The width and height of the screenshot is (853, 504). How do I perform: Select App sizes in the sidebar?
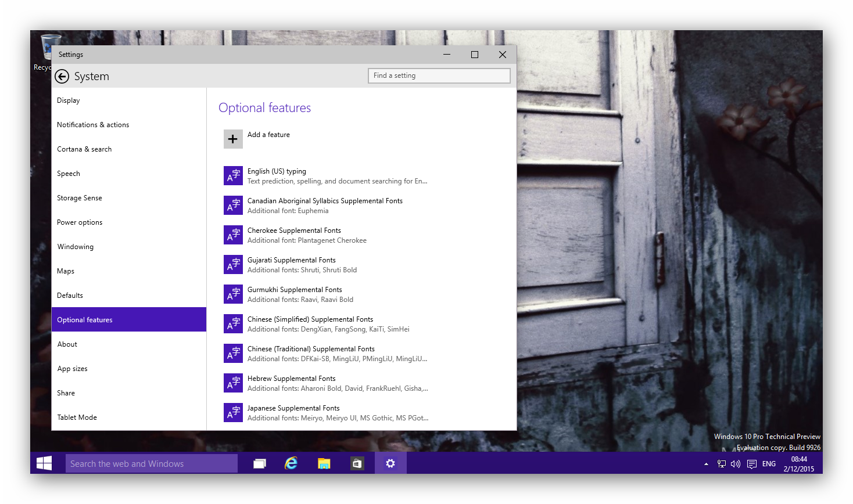click(x=129, y=369)
